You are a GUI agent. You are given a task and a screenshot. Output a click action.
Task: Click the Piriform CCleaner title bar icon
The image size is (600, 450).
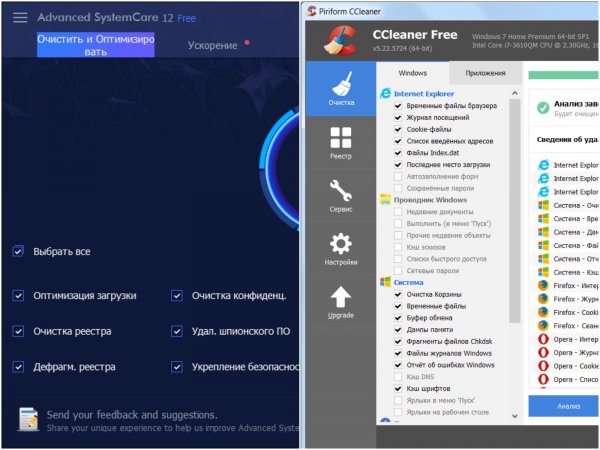point(311,11)
